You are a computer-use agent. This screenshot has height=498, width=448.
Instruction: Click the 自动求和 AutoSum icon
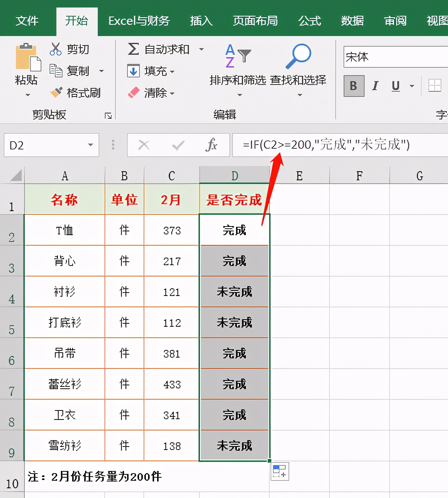pyautogui.click(x=133, y=49)
